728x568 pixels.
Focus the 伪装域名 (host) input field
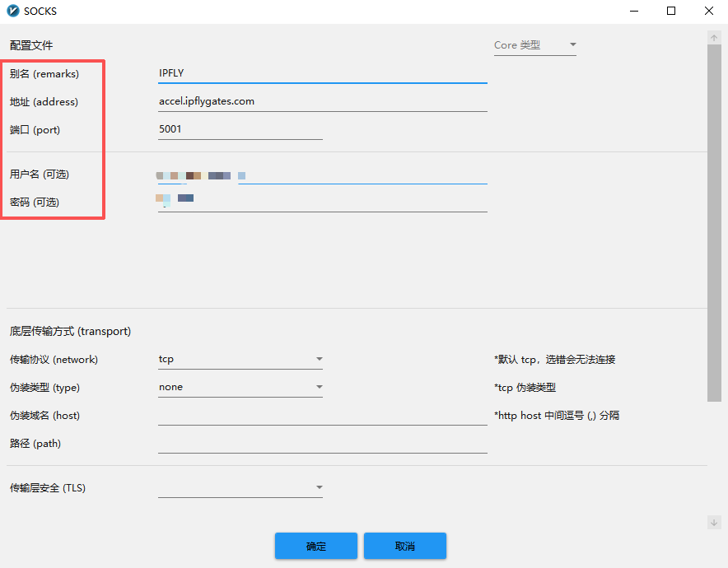[322, 416]
